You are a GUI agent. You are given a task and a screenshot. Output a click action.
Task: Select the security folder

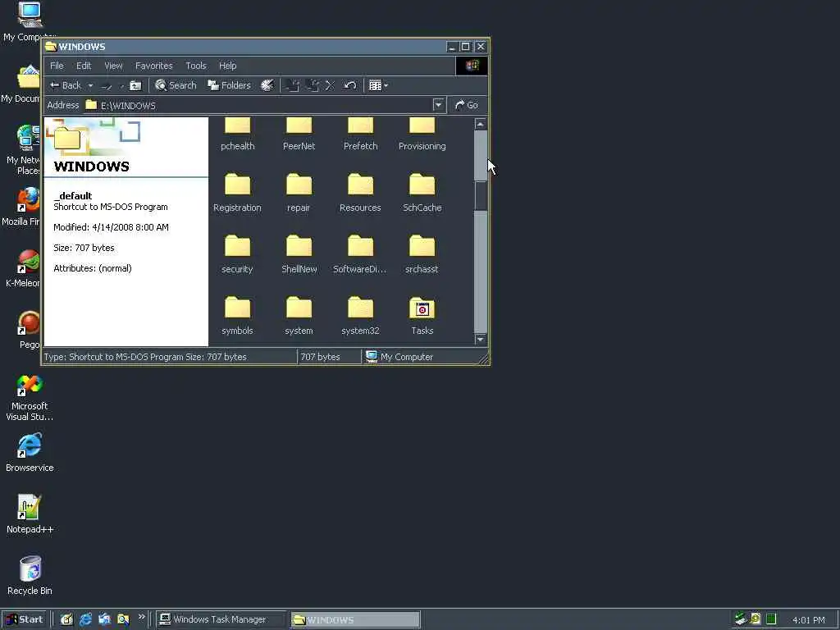[x=237, y=254]
